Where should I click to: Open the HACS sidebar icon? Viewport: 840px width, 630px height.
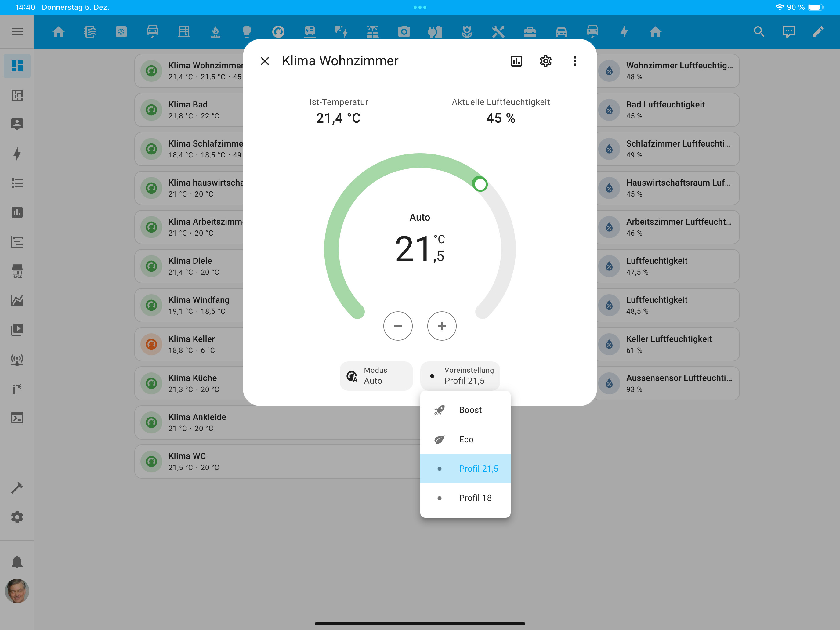17,271
